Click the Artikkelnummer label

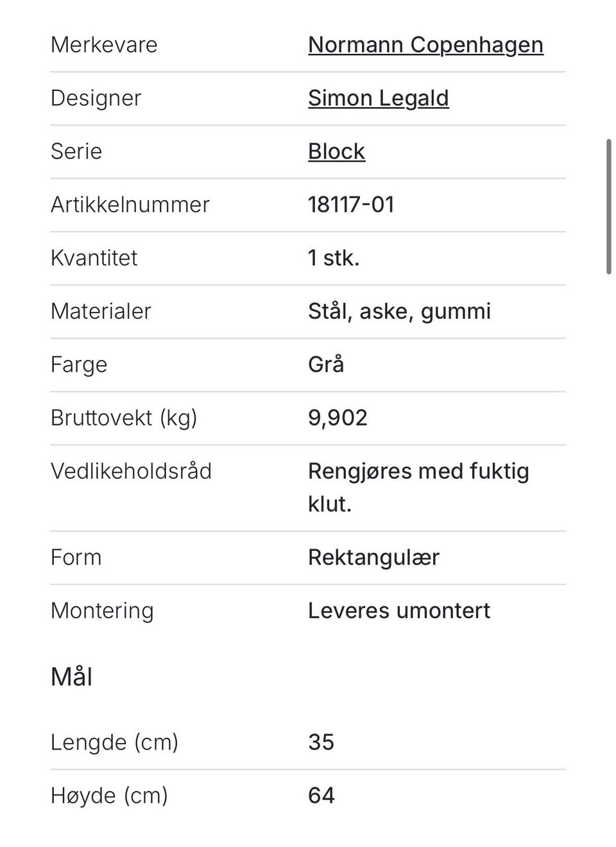pyautogui.click(x=130, y=205)
